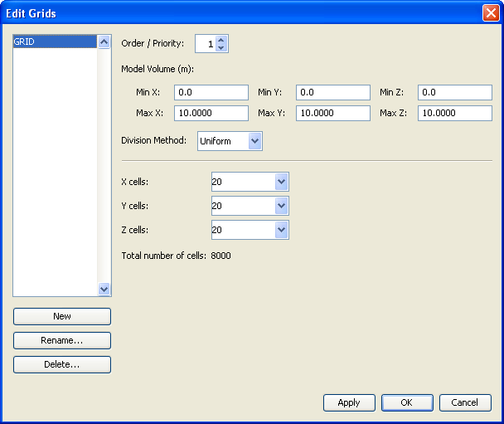This screenshot has width=504, height=424.
Task: Click the Rename... button
Action: [62, 340]
